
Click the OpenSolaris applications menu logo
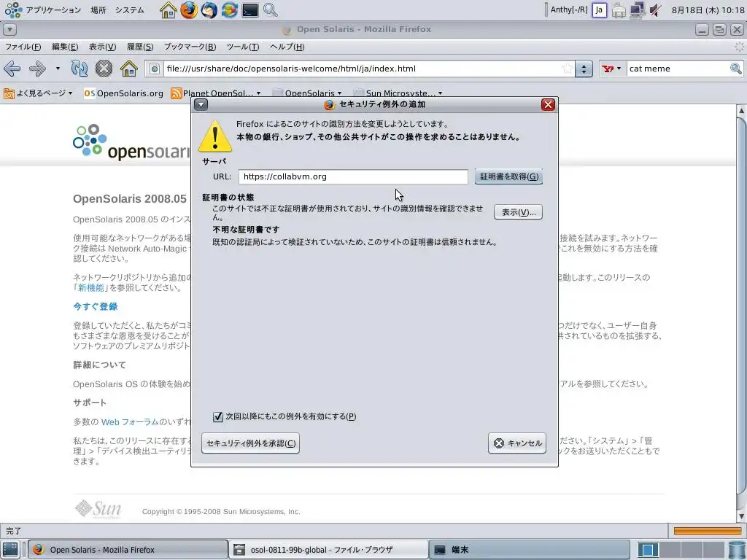13,10
